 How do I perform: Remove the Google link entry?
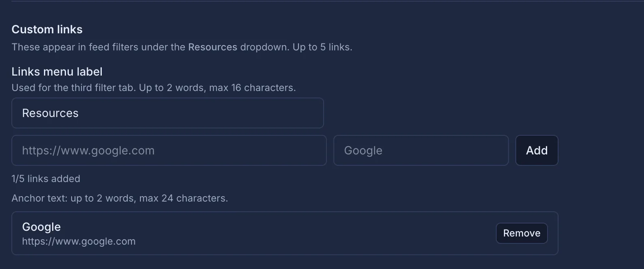coord(521,233)
